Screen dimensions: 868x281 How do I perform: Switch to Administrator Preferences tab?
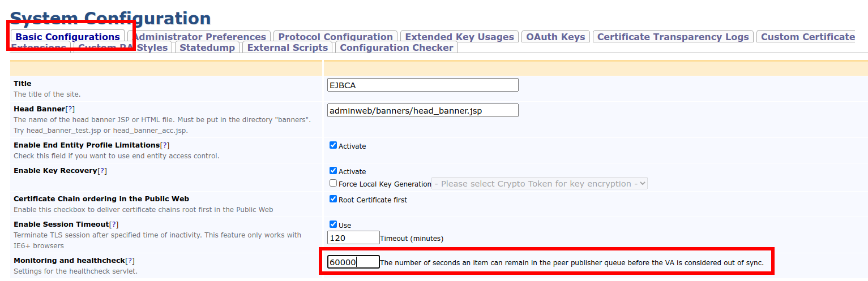[199, 37]
